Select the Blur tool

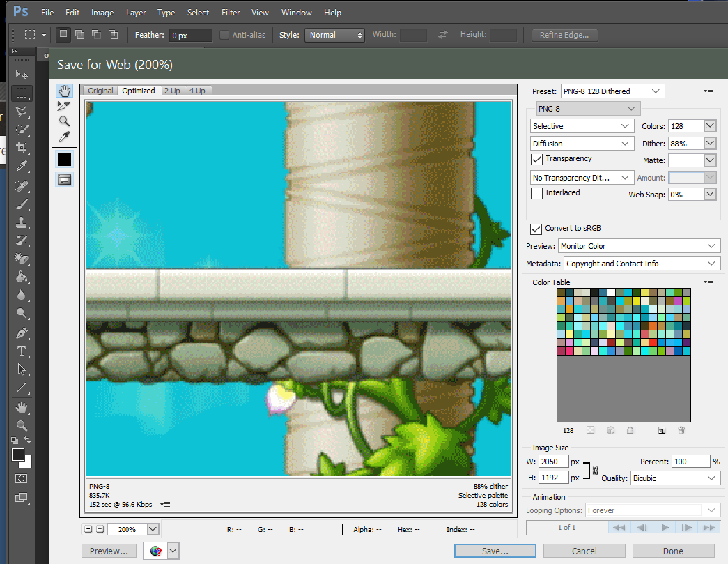tap(22, 295)
